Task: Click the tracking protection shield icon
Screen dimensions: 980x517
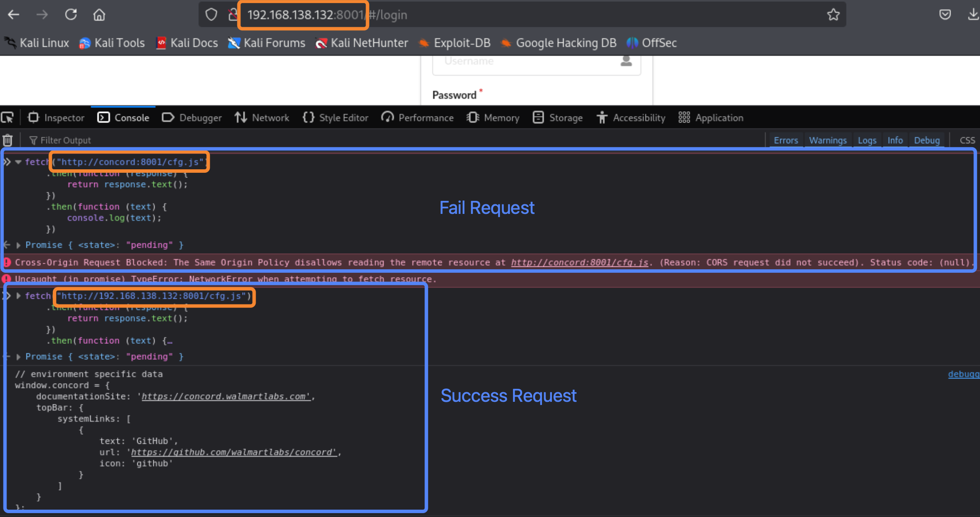Action: pos(211,15)
